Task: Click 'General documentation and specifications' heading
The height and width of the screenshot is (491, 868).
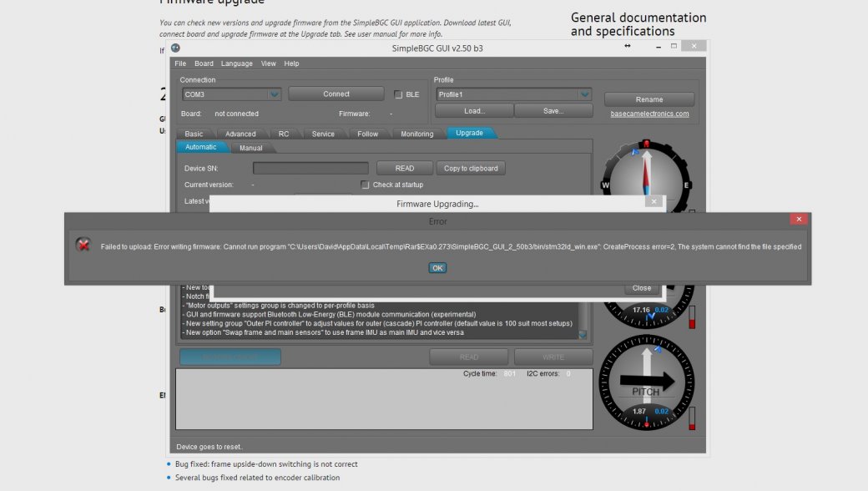Action: (638, 24)
